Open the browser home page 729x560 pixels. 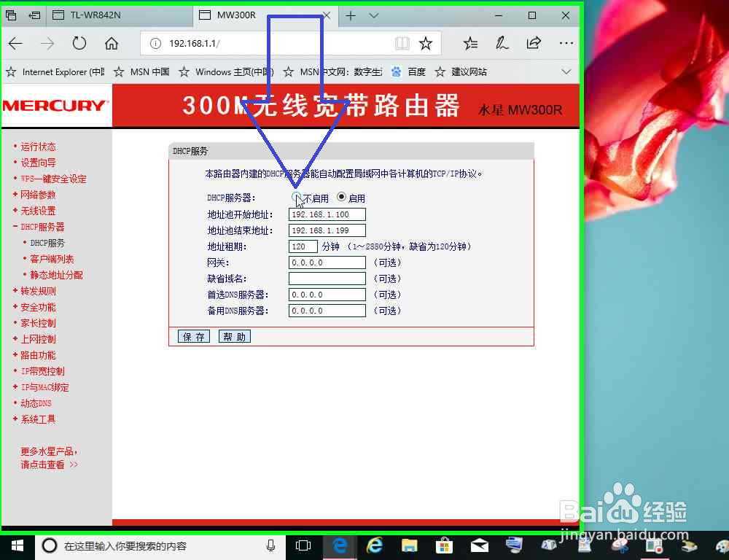(111, 44)
